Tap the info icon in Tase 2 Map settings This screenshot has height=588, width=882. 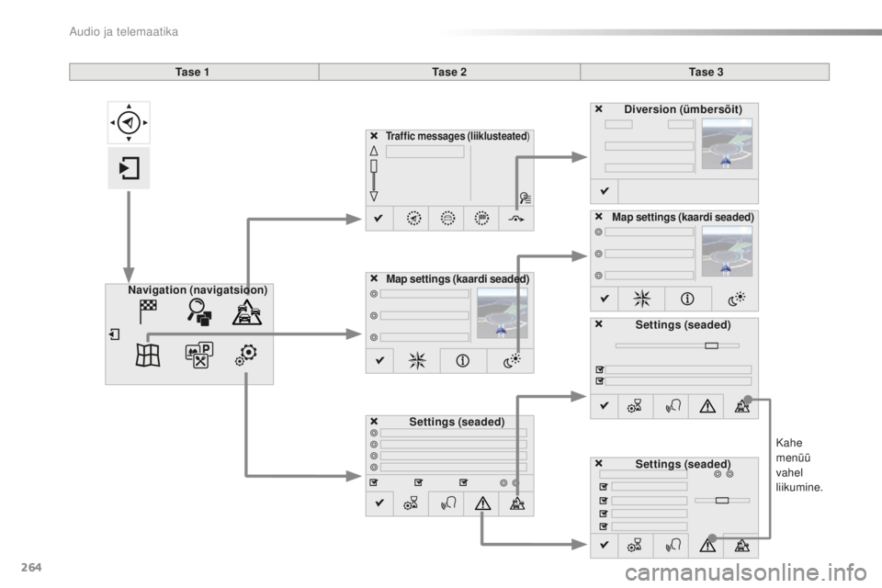pyautogui.click(x=462, y=361)
